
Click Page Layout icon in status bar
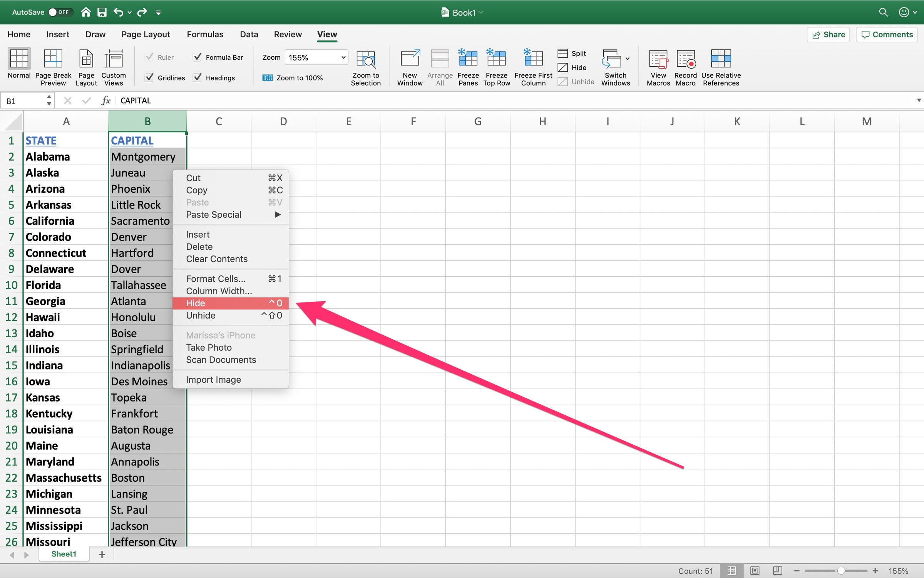[x=755, y=571]
